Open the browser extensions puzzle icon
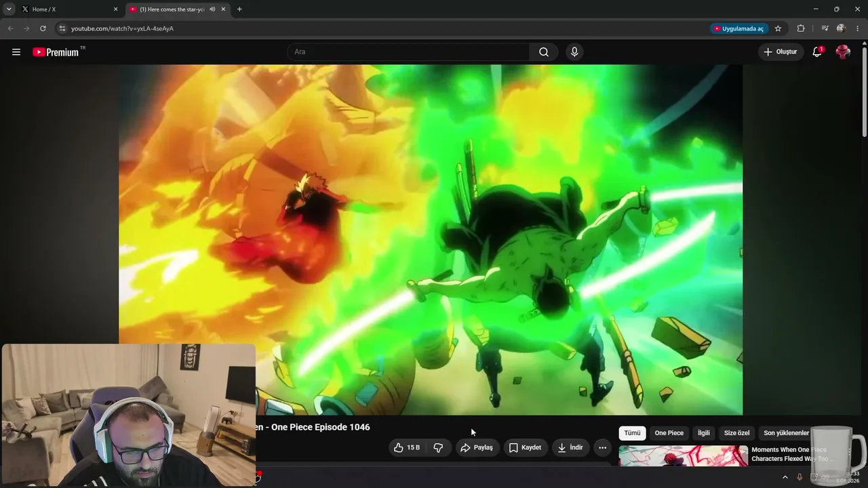The height and width of the screenshot is (488, 868). coord(801,28)
